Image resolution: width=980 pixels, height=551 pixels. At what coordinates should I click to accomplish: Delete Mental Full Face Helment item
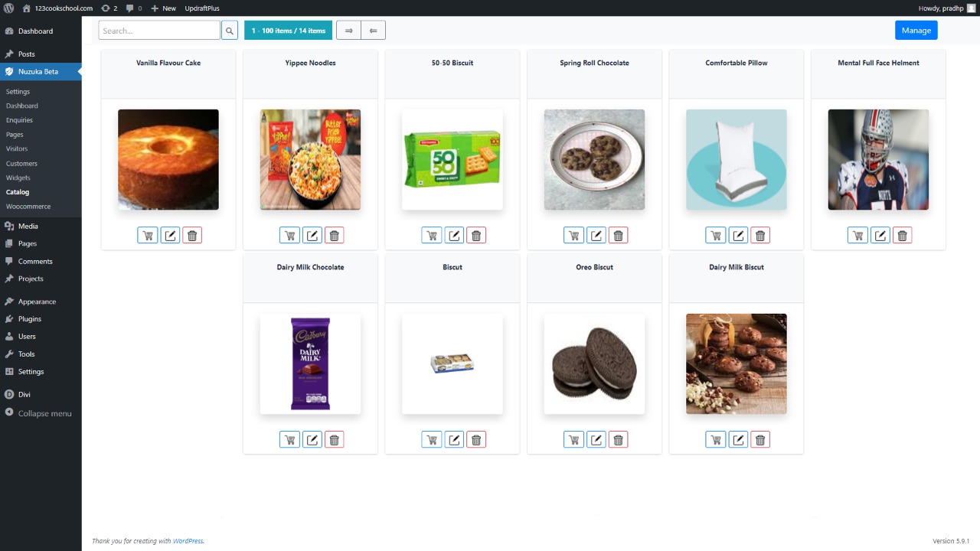click(903, 236)
